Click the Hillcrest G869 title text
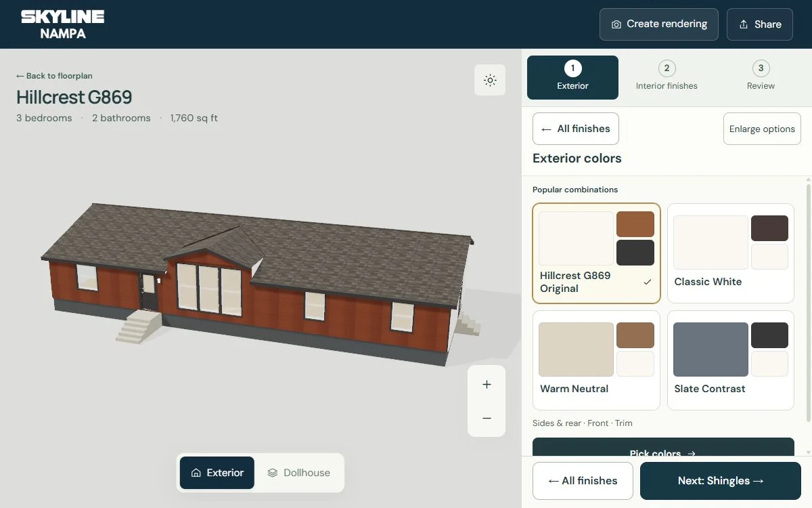The width and height of the screenshot is (812, 508). (74, 98)
